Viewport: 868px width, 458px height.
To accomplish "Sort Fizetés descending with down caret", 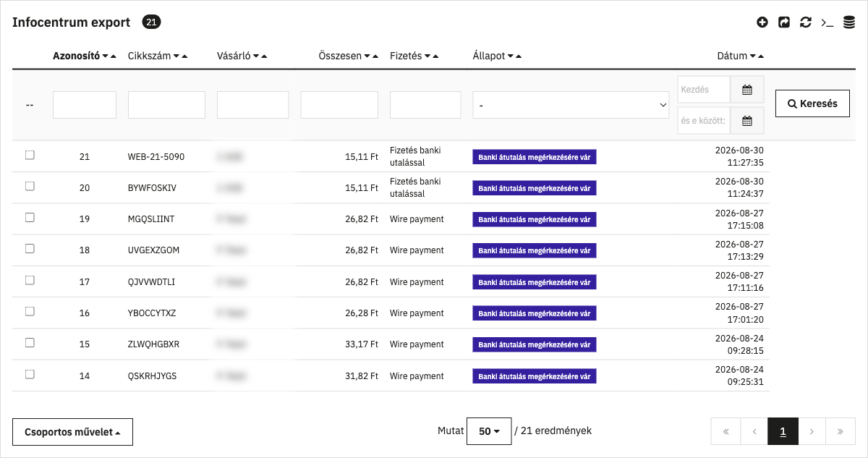I will click(x=428, y=56).
